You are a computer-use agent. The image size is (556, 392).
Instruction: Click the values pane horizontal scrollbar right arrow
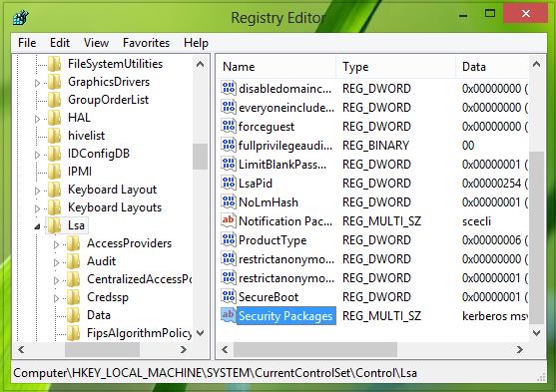tap(520, 350)
